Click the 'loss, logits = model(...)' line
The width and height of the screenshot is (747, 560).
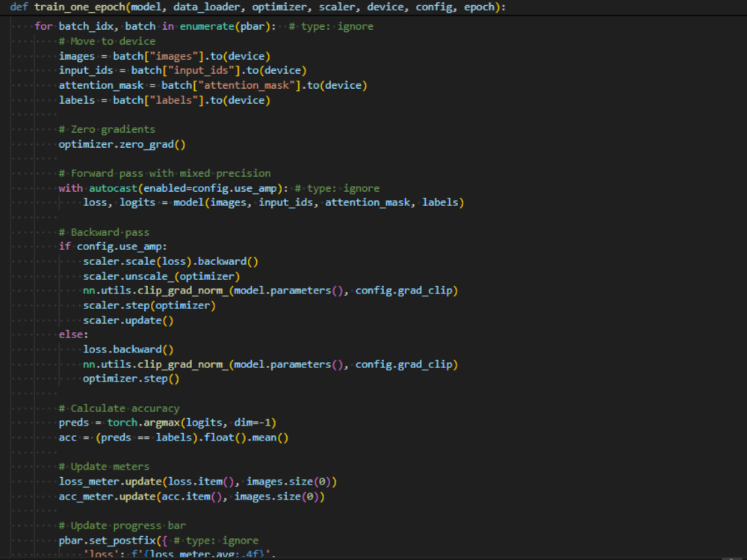click(273, 202)
